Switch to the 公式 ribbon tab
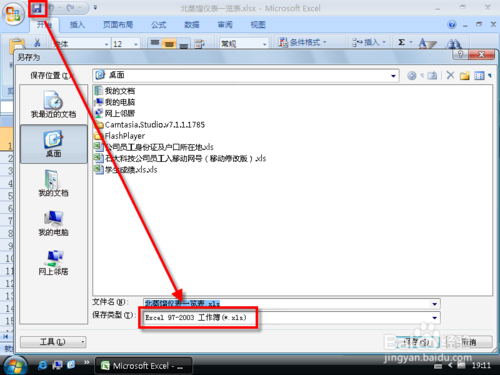Image resolution: width=500 pixels, height=375 pixels. (x=158, y=25)
